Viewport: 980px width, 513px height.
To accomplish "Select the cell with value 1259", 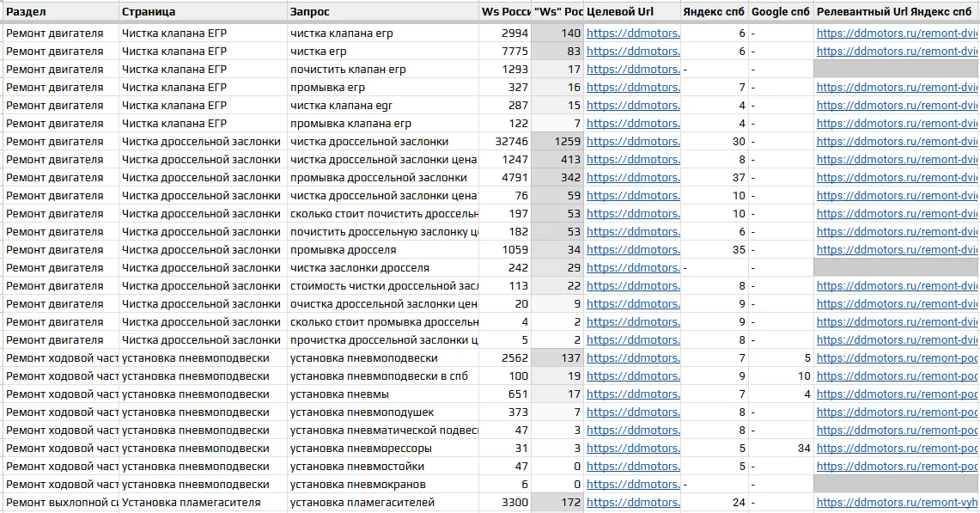I will (x=557, y=142).
